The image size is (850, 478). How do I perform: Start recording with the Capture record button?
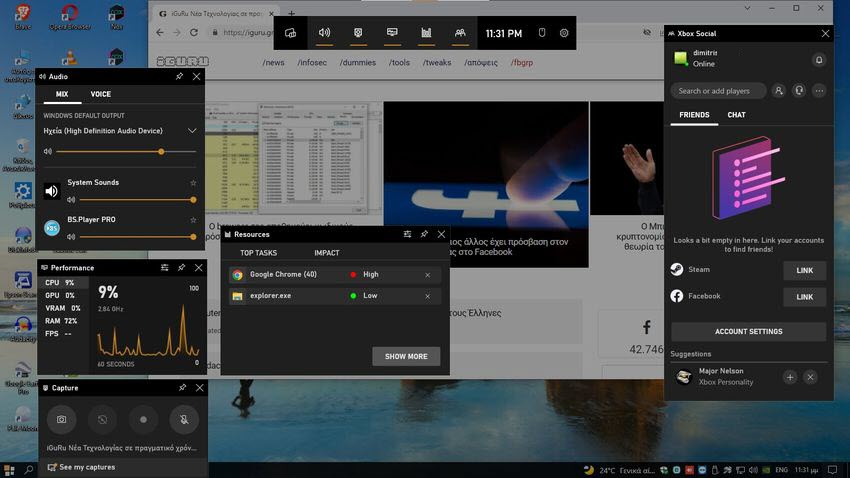pyautogui.click(x=143, y=419)
